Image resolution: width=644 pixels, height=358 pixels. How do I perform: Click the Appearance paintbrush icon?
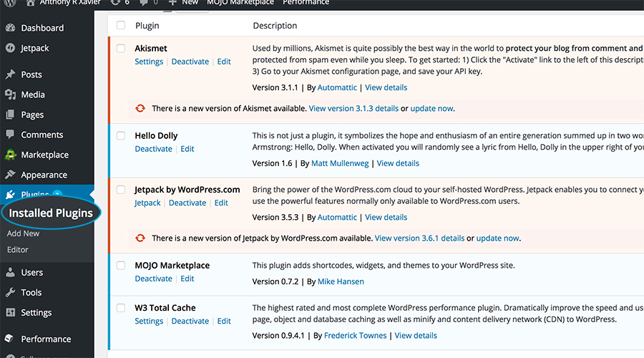coord(10,175)
